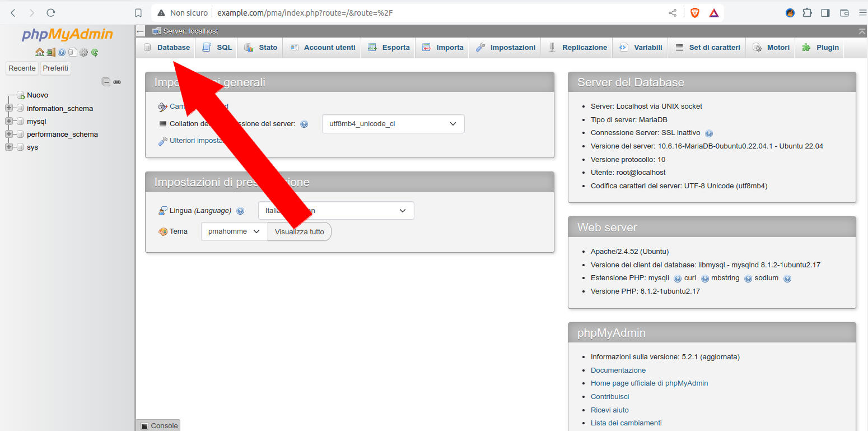This screenshot has width=868, height=431.
Task: Click text 'Utente: root@localhost'
Action: click(628, 173)
